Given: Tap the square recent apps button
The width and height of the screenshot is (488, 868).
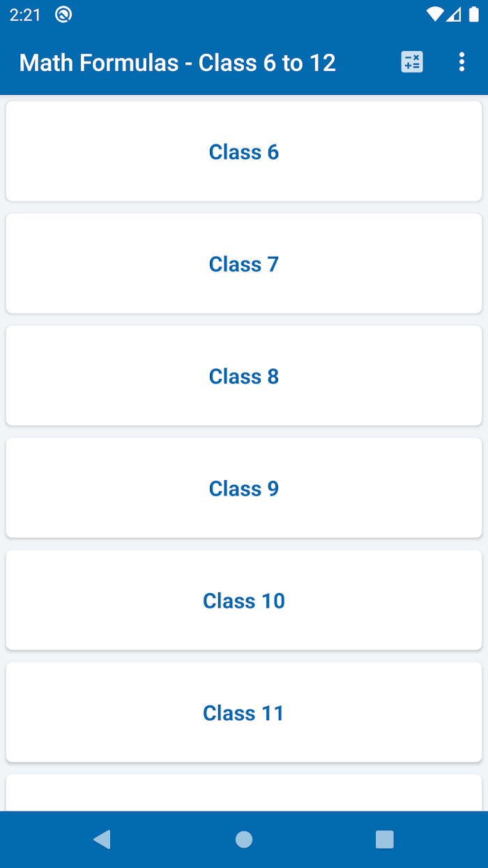Looking at the screenshot, I should pyautogui.click(x=385, y=839).
